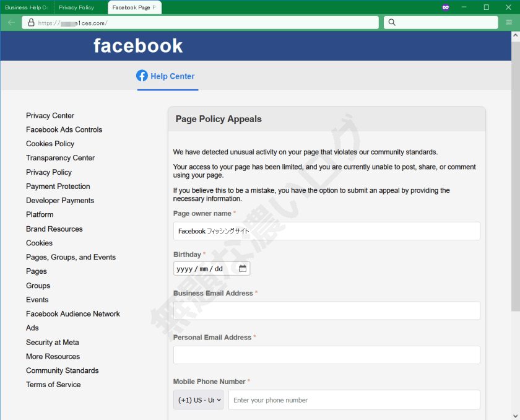Screen dimensions: 520x420
Task: Minimize the browser window
Action: (464, 7)
